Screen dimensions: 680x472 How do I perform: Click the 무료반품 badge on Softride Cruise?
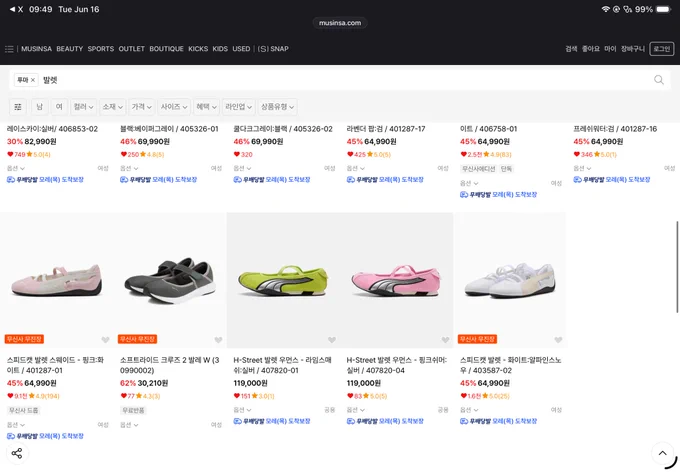133,410
